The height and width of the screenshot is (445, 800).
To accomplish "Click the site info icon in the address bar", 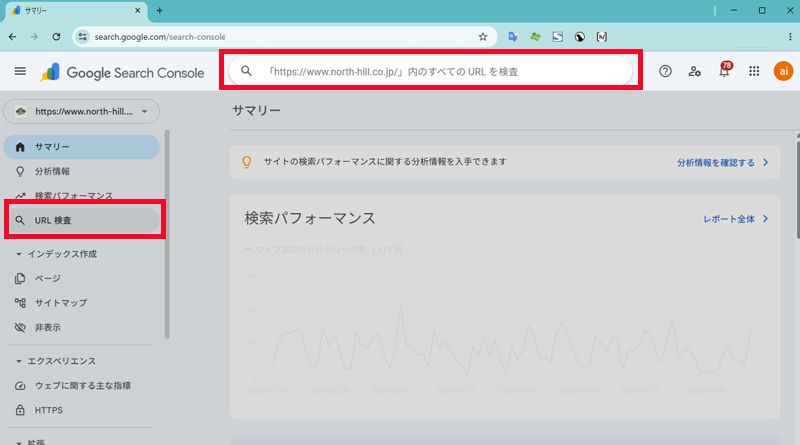I will tap(83, 37).
